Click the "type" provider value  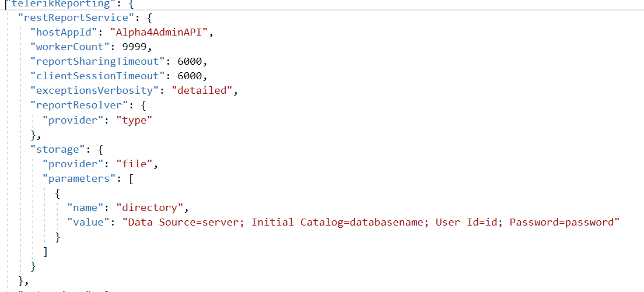pyautogui.click(x=134, y=120)
